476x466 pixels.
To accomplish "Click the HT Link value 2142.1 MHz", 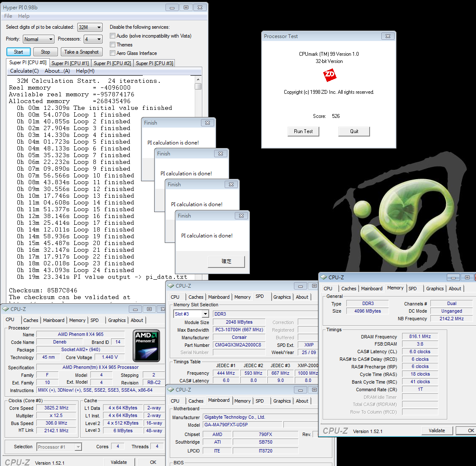I will pyautogui.click(x=56, y=431).
